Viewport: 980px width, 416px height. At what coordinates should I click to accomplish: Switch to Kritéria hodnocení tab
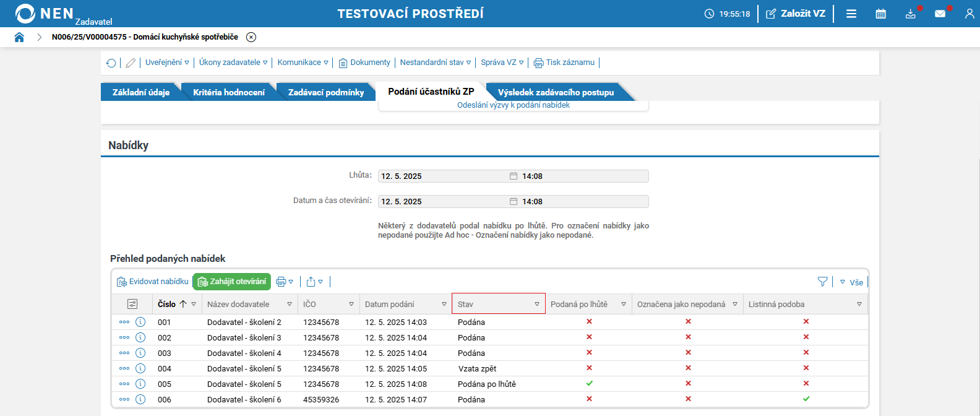pyautogui.click(x=229, y=92)
